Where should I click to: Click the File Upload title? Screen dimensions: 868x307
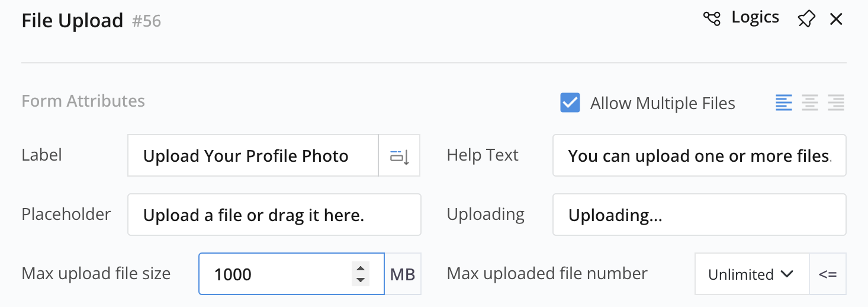(72, 21)
